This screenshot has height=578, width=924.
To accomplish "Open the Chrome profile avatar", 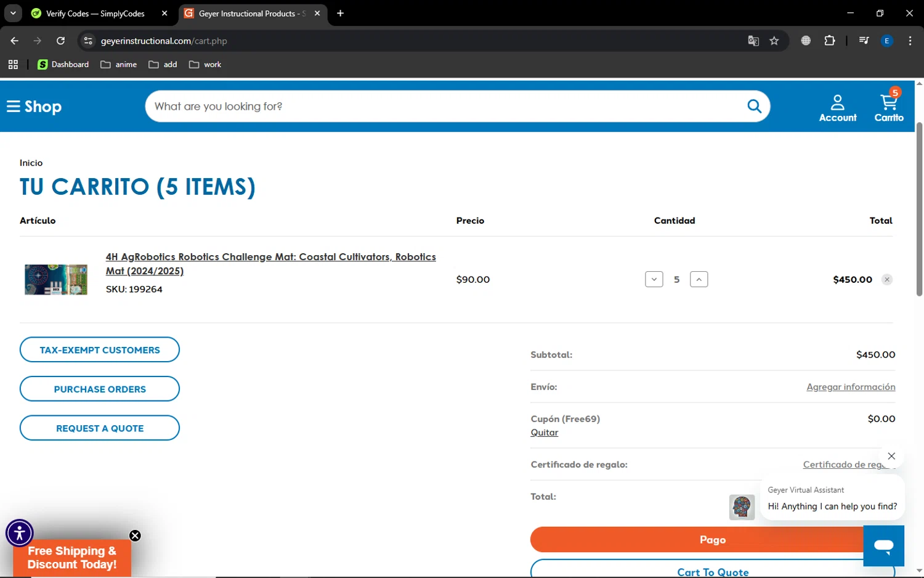I will [887, 41].
